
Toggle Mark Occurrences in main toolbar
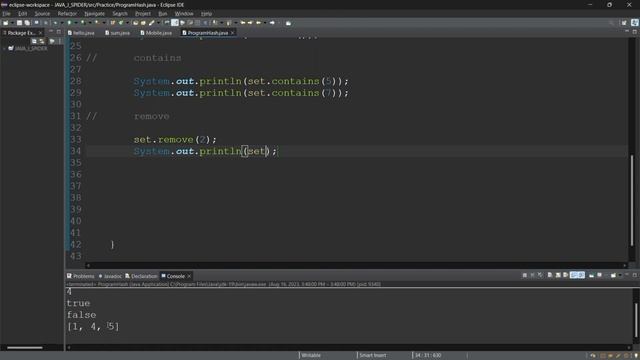point(175,23)
